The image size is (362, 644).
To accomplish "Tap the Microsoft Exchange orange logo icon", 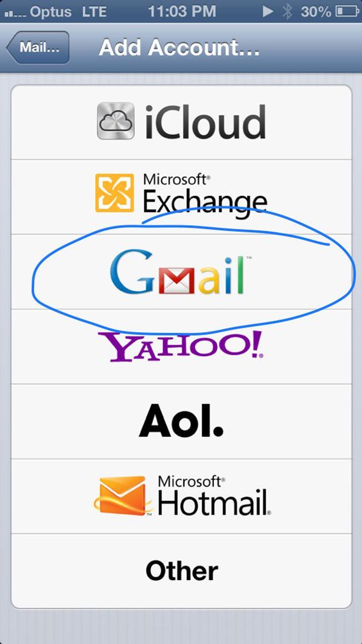I will (x=115, y=193).
